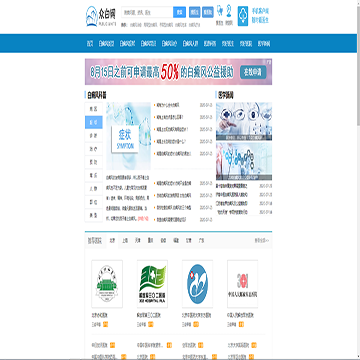Switch hospital list to 北京 tab

pyautogui.click(x=112, y=240)
